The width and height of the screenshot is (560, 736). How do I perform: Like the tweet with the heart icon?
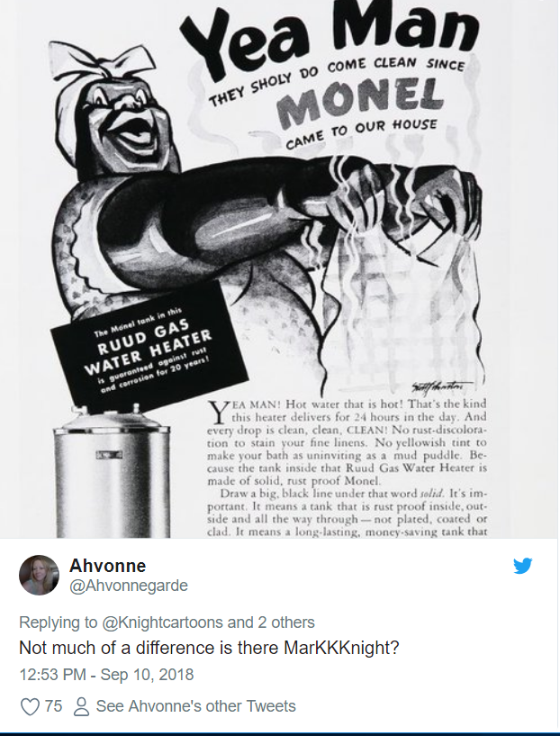31,706
